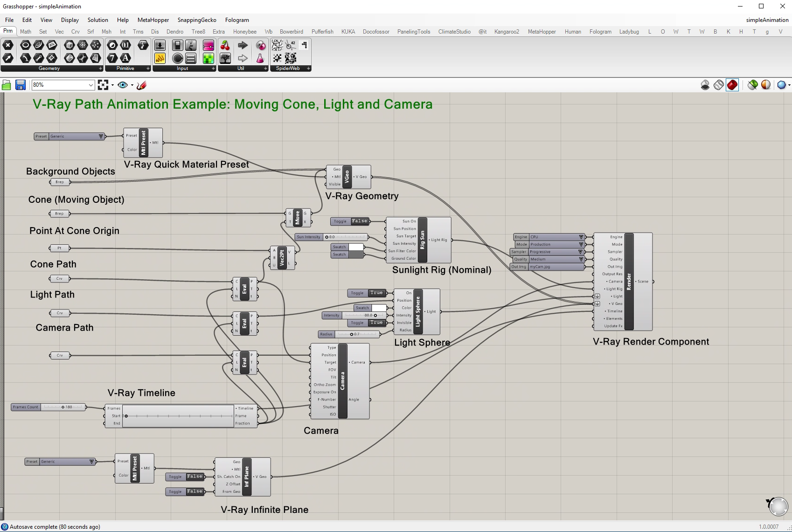Save the document with the blue floppy icon
792x532 pixels.
(21, 85)
